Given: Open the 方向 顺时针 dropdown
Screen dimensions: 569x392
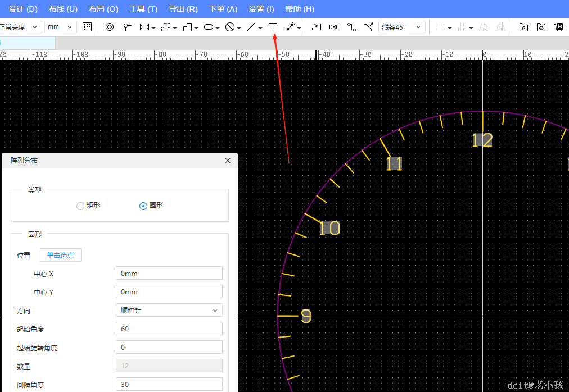Looking at the screenshot, I should tap(169, 311).
